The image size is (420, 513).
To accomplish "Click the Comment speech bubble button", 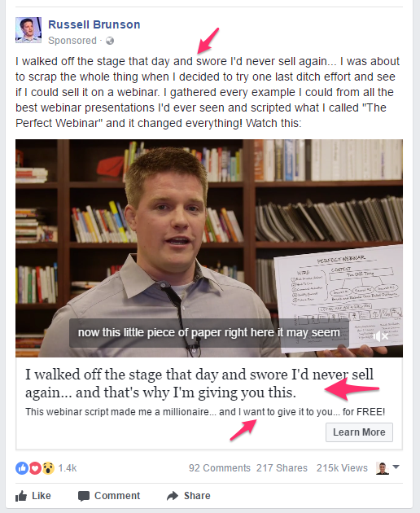I will click(x=109, y=496).
